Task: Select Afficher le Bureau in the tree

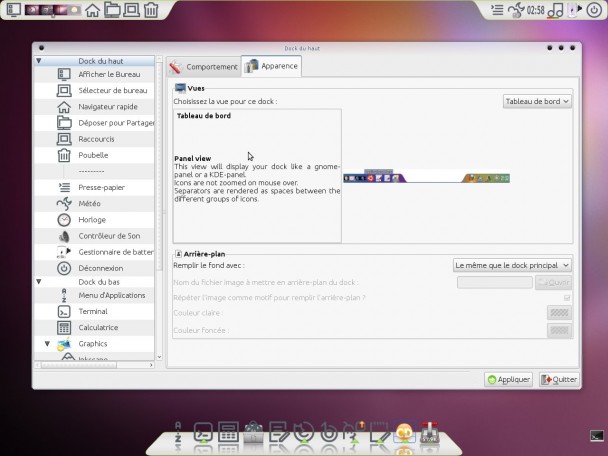Action: tap(109, 74)
